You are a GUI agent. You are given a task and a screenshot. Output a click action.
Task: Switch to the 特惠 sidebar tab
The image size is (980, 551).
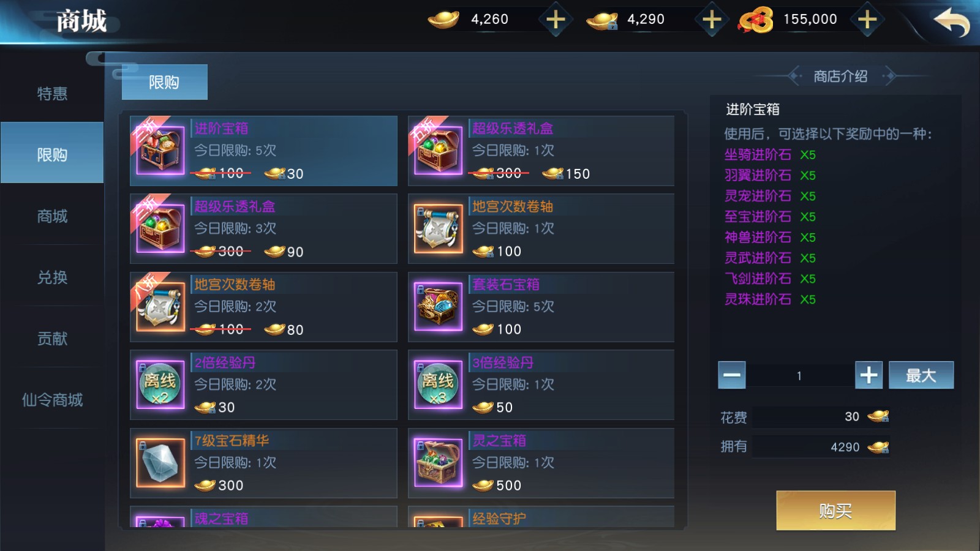(x=52, y=94)
